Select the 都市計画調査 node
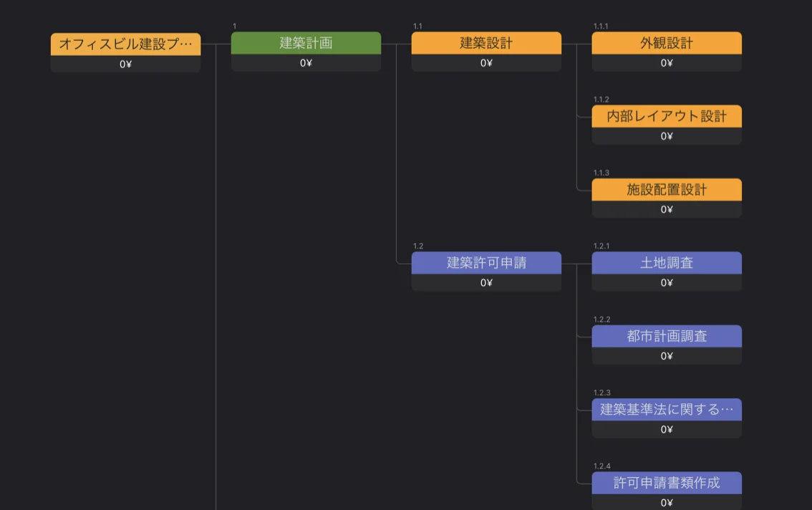 tap(667, 336)
